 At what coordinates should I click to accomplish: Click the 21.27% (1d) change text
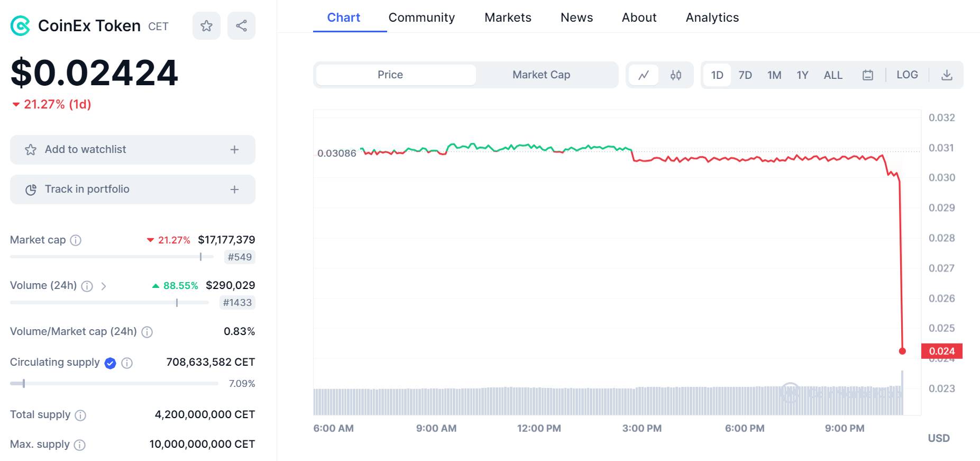tap(52, 104)
